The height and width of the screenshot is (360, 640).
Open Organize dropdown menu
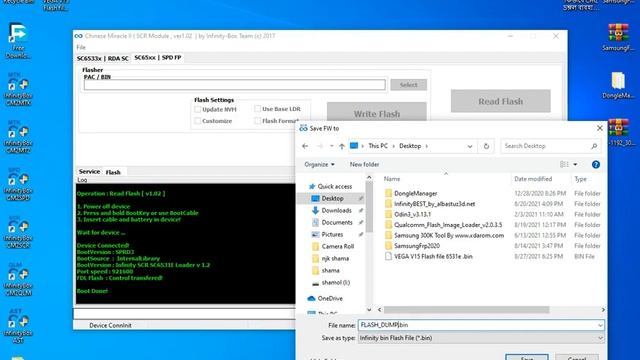point(319,164)
